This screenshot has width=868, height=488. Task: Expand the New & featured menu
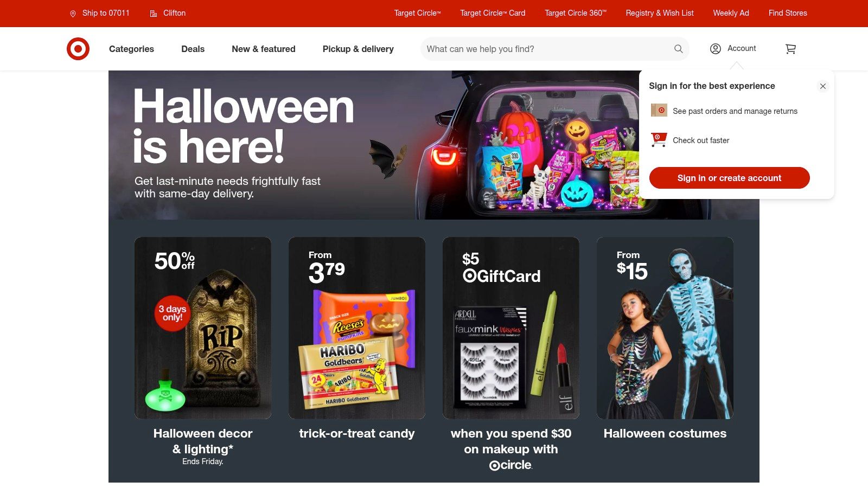coord(264,49)
